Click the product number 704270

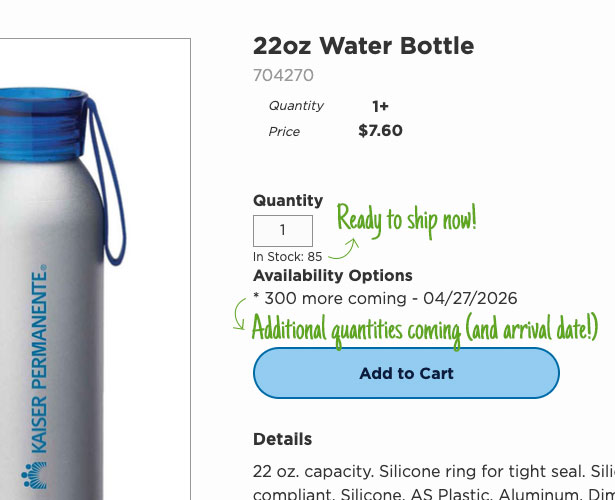283,75
